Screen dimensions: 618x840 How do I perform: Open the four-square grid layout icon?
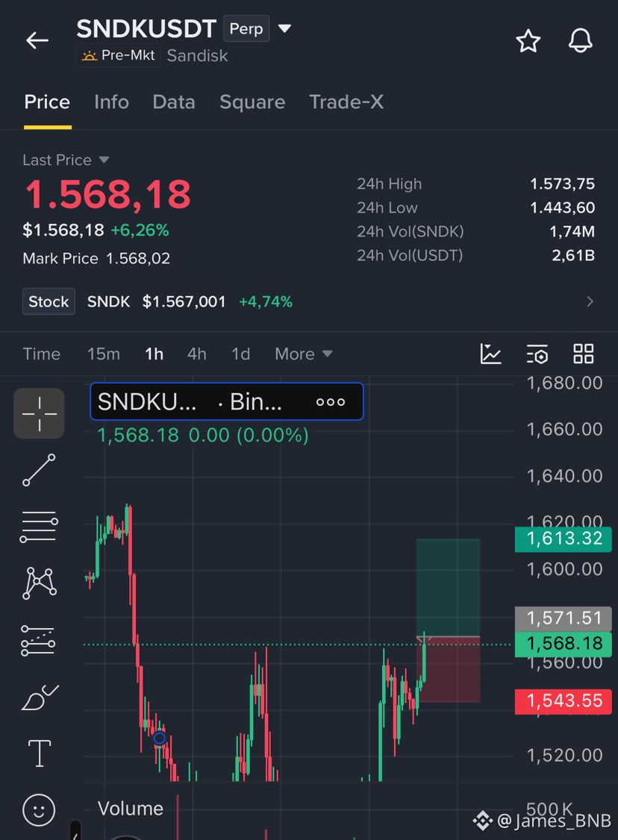tap(583, 354)
